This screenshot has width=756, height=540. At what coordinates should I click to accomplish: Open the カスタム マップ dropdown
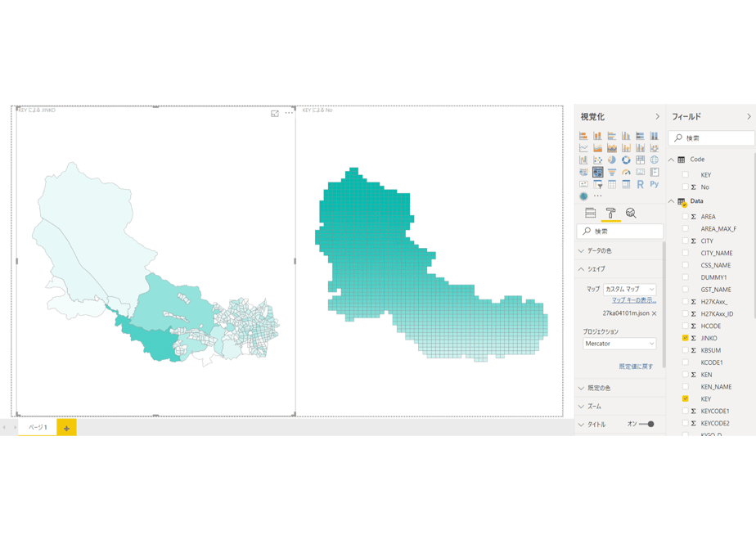click(x=630, y=290)
